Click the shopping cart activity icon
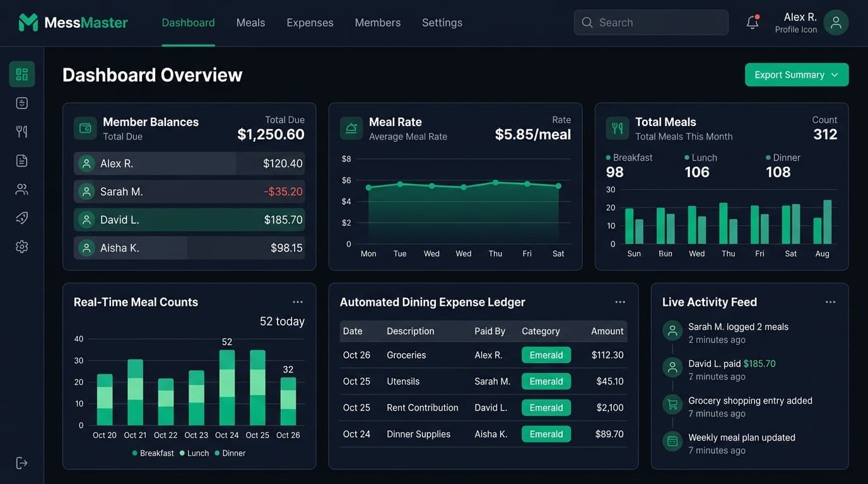The image size is (868, 484). point(672,404)
